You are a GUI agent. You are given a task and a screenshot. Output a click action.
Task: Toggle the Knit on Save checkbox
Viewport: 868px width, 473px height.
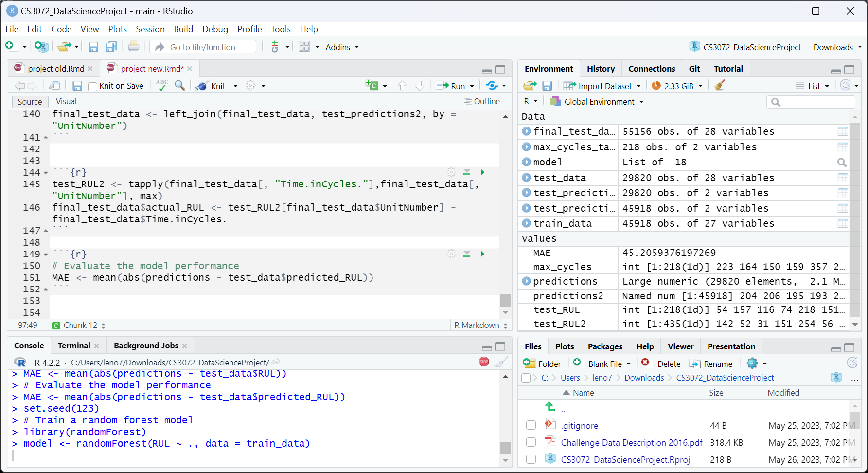click(x=93, y=87)
